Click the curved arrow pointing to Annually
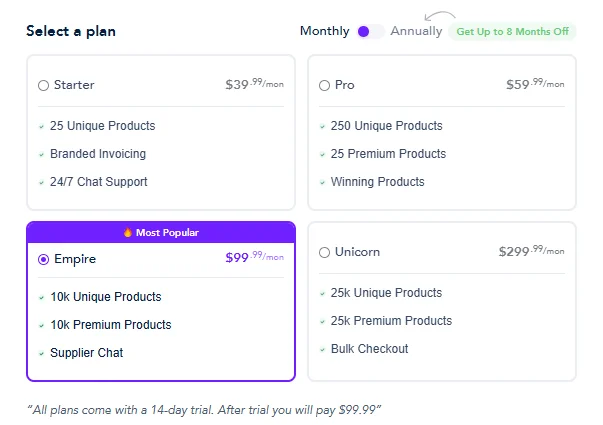Viewport: 603px width, 425px height. click(440, 16)
